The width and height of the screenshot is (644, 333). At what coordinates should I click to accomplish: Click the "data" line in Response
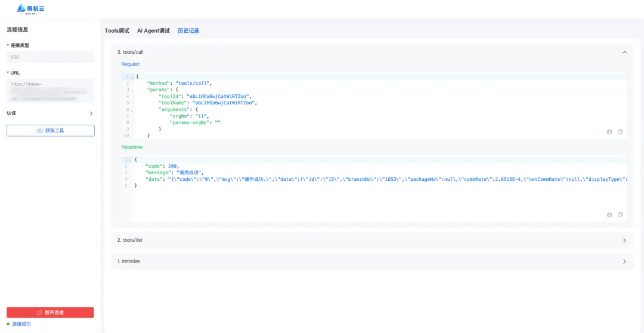pyautogui.click(x=386, y=179)
